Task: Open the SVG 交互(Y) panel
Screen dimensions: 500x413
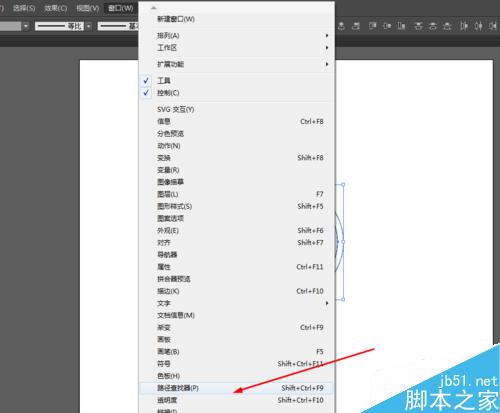Action: click(236, 109)
